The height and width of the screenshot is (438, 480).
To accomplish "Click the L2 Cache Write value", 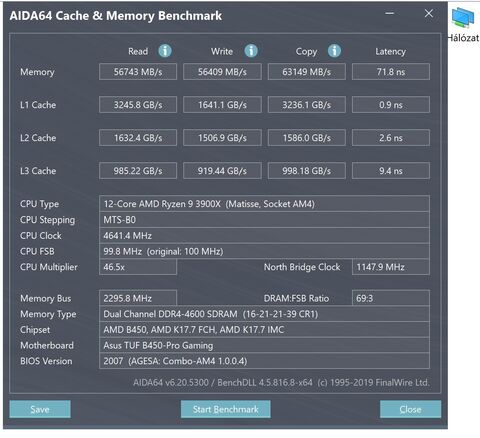I will 222,138.
